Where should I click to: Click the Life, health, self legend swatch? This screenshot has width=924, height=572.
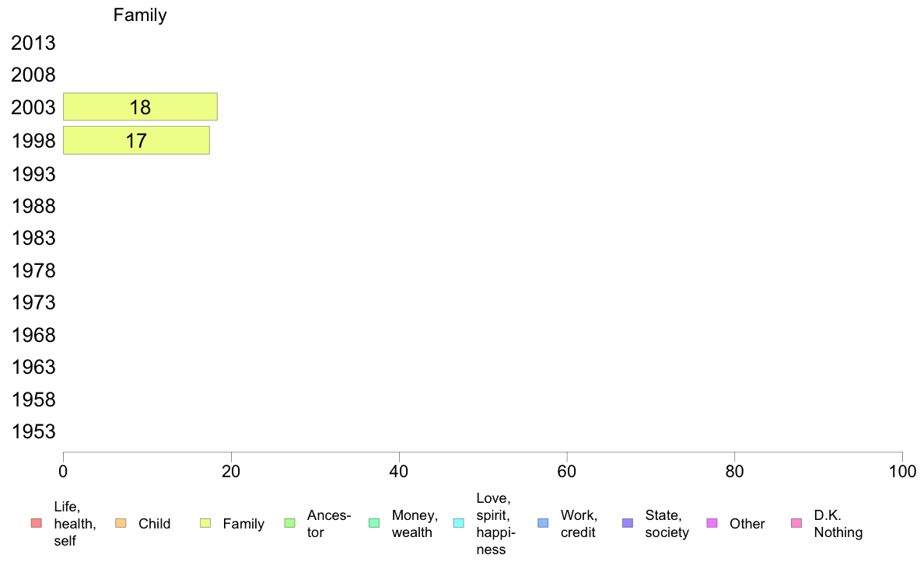(x=36, y=523)
